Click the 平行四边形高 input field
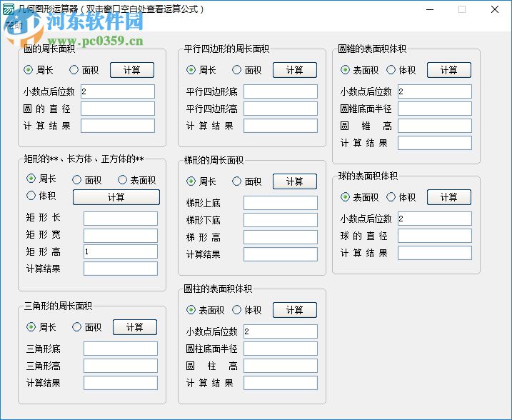 [281, 109]
